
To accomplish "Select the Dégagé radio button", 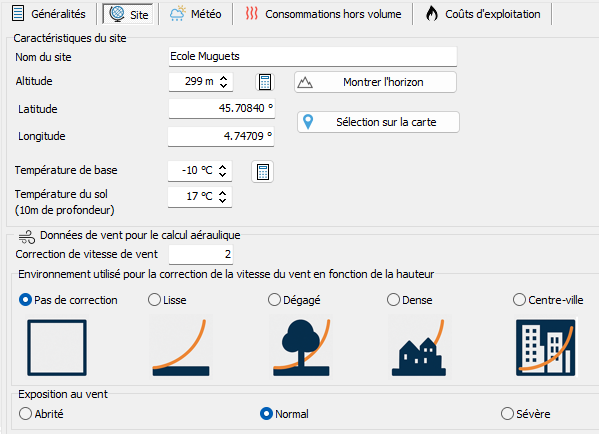I will coord(274,300).
